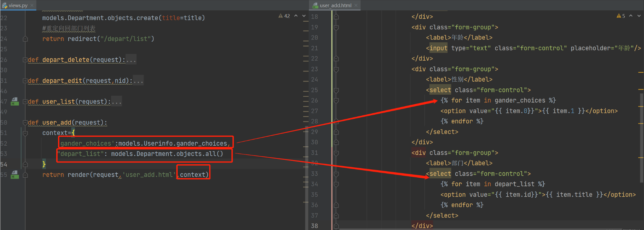Viewport: 644px width, 230px height.
Task: Click the option line with item.id and item.title
Action: point(538,195)
